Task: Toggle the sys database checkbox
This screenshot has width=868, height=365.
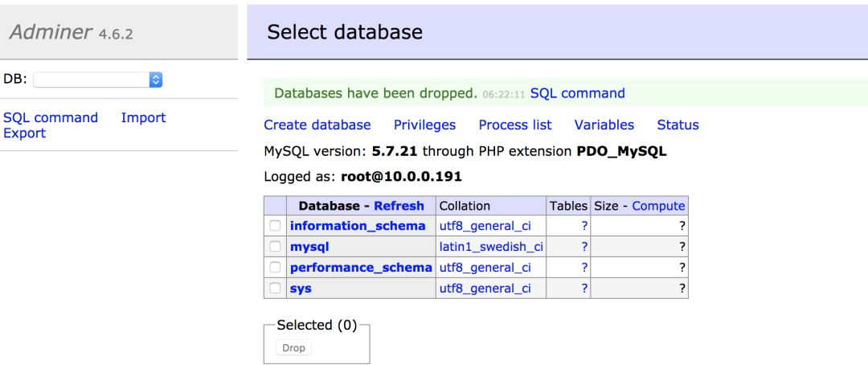Action: coord(276,289)
